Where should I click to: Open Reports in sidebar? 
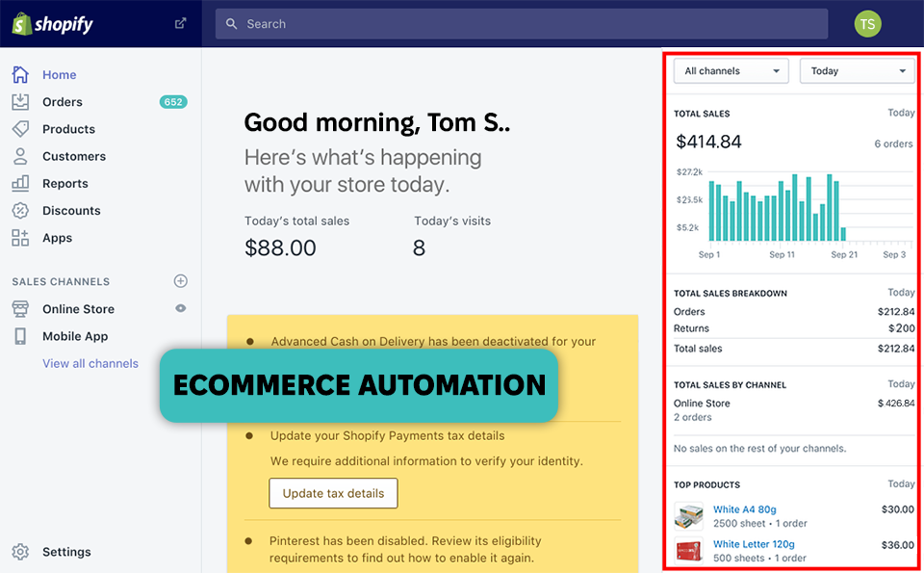tap(64, 183)
